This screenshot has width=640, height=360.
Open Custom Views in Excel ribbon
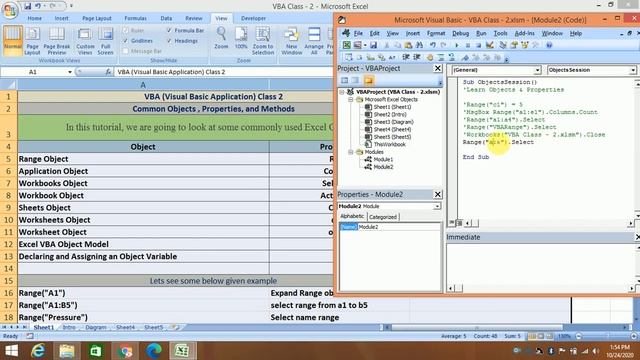coord(85,40)
